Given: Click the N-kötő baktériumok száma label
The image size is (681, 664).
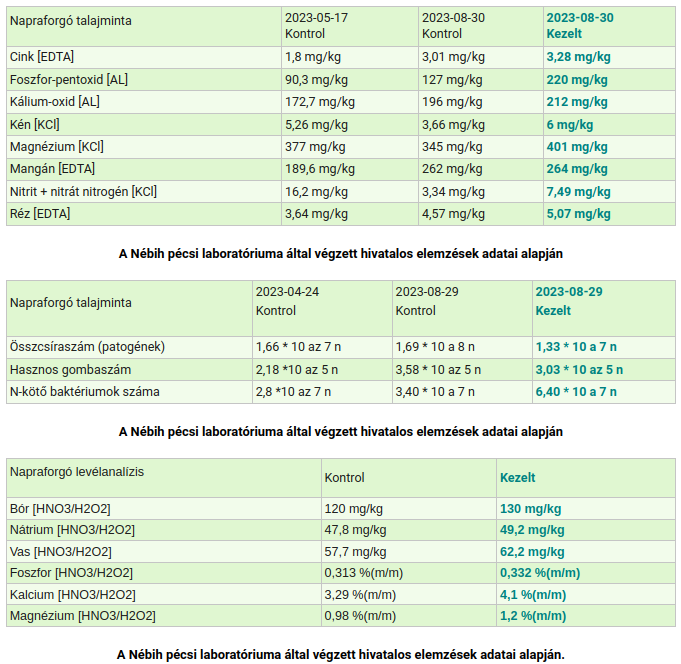Looking at the screenshot, I should [84, 391].
